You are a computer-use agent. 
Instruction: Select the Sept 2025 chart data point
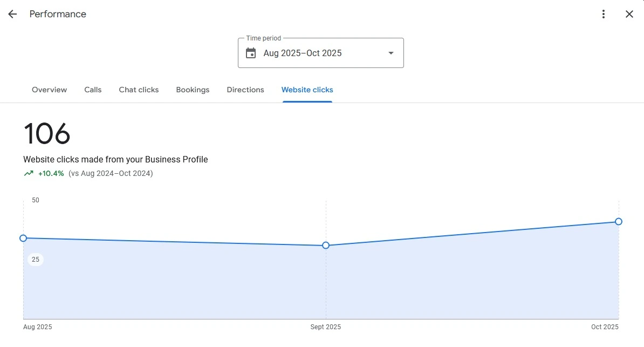coord(326,246)
